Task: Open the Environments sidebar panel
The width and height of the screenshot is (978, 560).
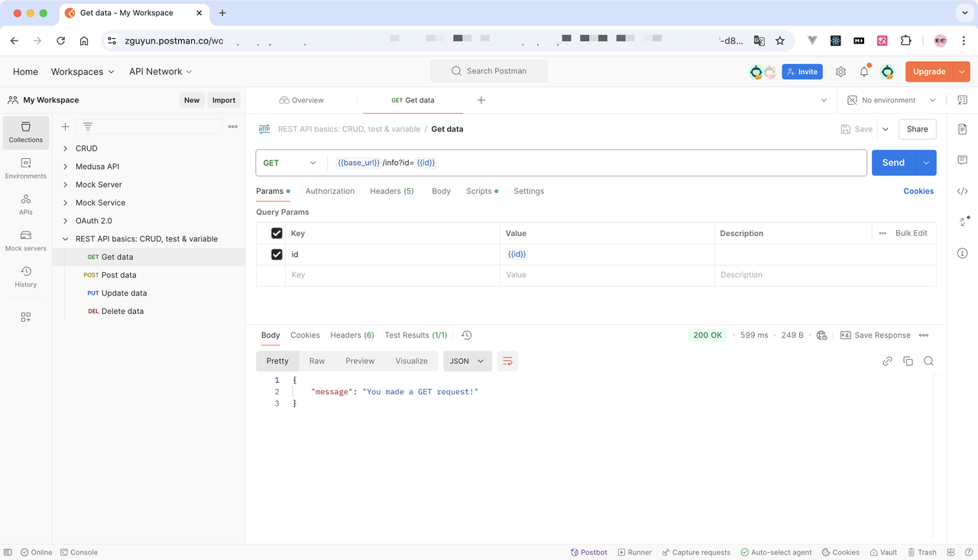Action: click(26, 169)
